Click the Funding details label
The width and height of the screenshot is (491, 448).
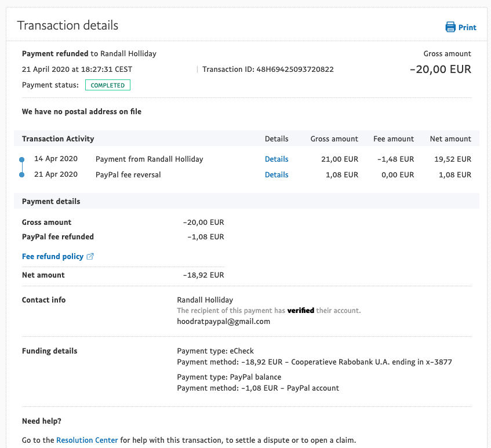click(49, 351)
